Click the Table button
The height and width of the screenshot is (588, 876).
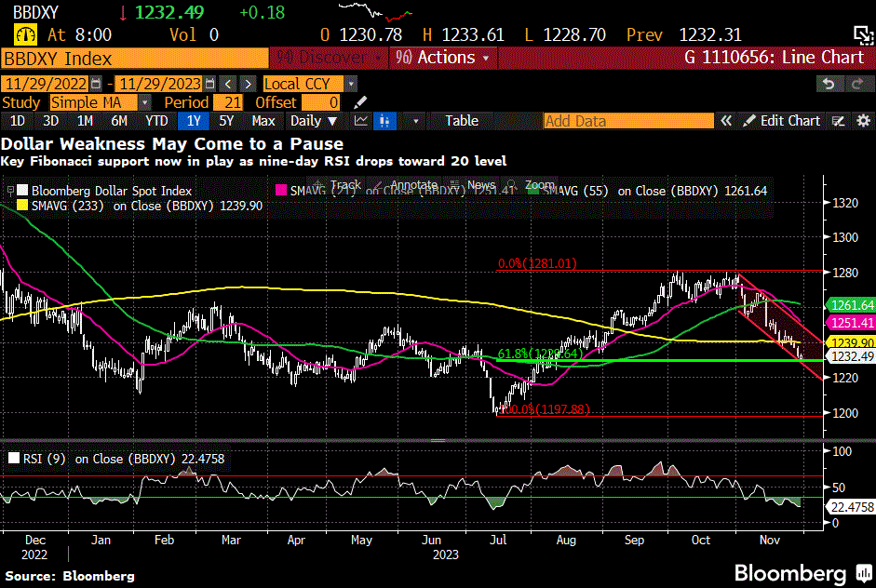point(462,121)
